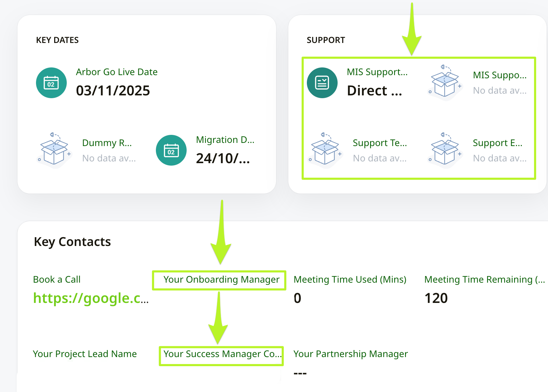Click the Your Partnership Manager label
Image resolution: width=548 pixels, height=392 pixels.
(351, 354)
